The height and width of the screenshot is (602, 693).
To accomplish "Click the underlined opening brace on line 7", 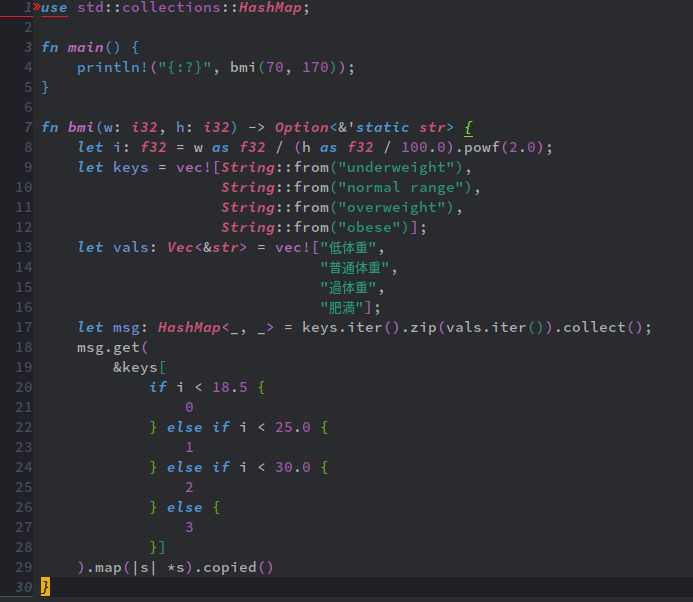I will pyautogui.click(x=468, y=128).
